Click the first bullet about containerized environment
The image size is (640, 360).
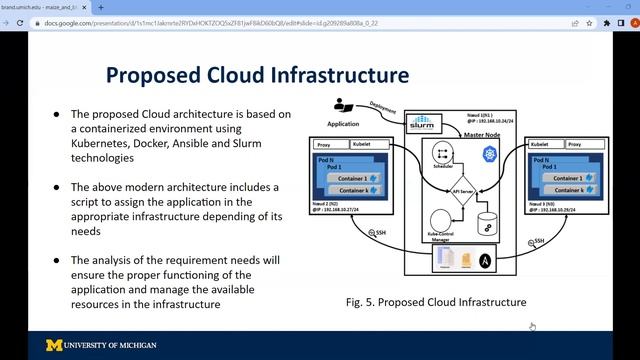coord(181,136)
